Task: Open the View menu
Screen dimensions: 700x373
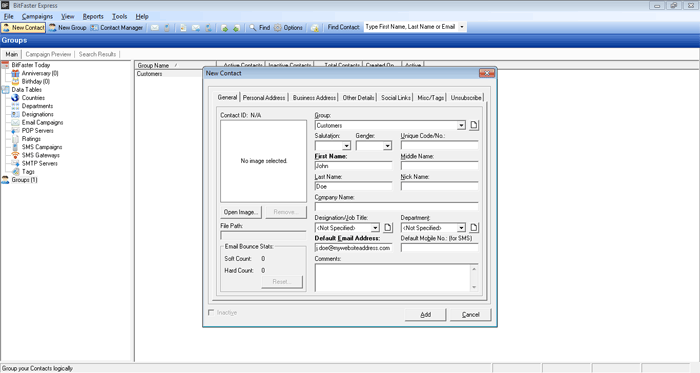Action: (67, 17)
